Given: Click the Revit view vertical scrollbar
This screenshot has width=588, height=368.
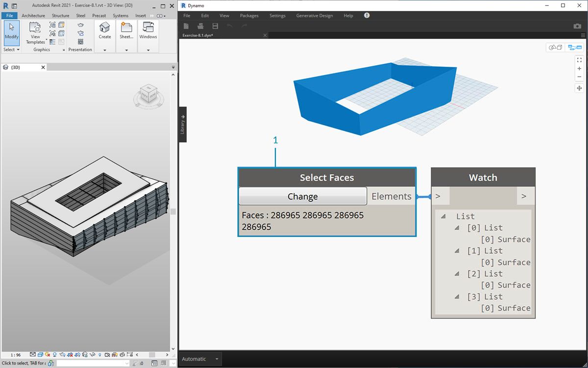Looking at the screenshot, I should click(173, 211).
